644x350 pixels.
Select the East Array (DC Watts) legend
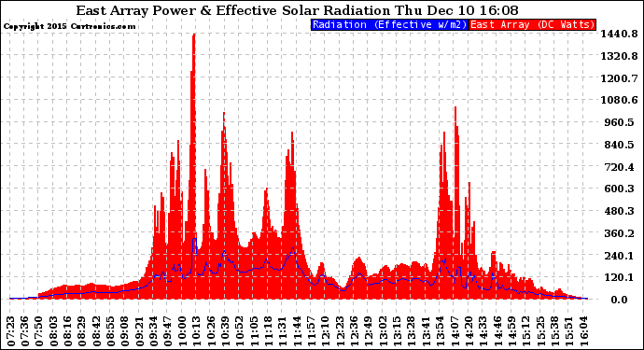point(532,24)
